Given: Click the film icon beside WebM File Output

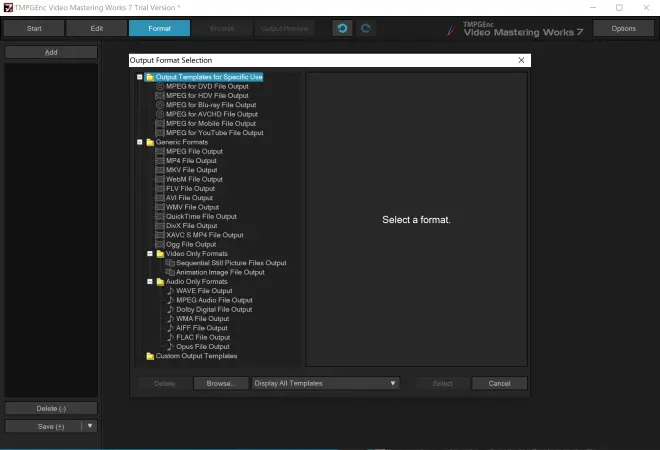Looking at the screenshot, I should coord(160,179).
